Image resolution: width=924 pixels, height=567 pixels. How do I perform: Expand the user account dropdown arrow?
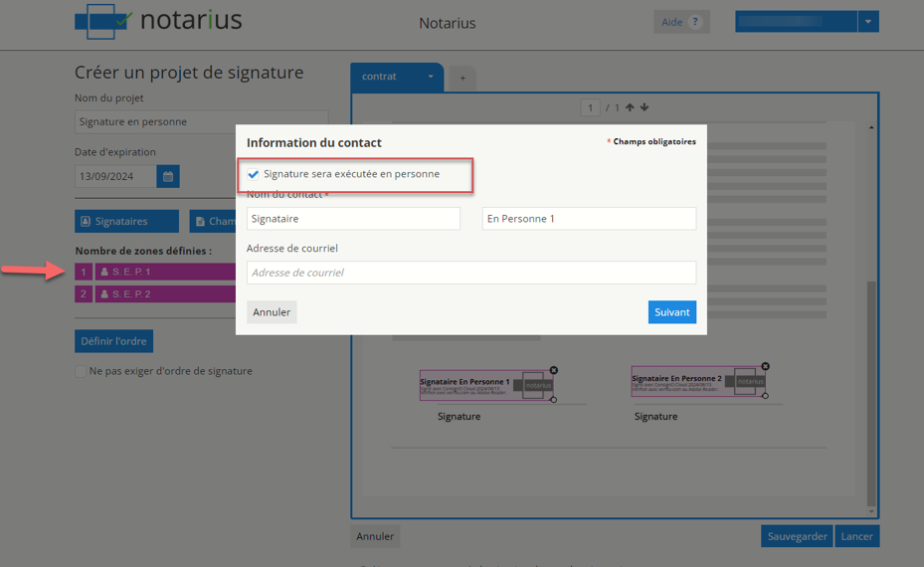[867, 22]
